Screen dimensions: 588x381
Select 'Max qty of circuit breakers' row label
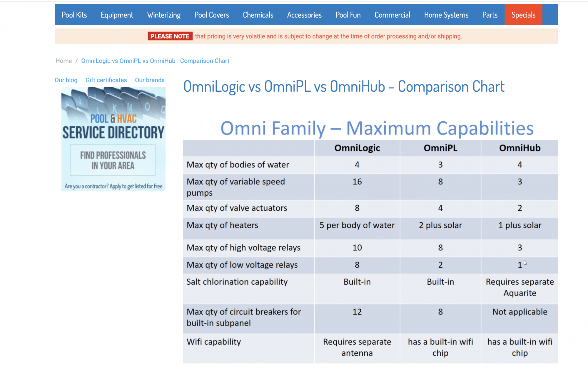click(244, 317)
